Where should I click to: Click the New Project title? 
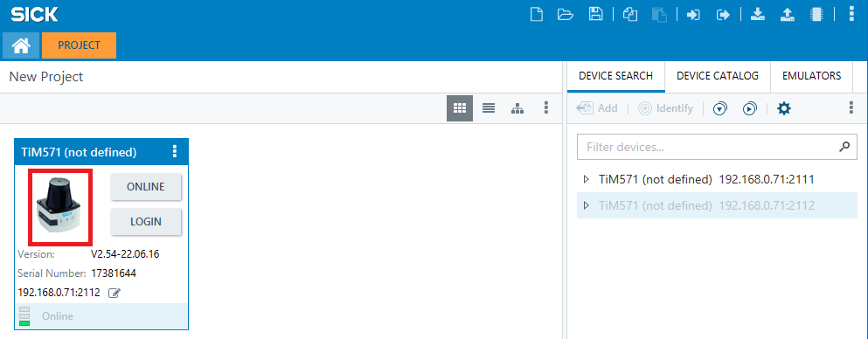pyautogui.click(x=46, y=77)
